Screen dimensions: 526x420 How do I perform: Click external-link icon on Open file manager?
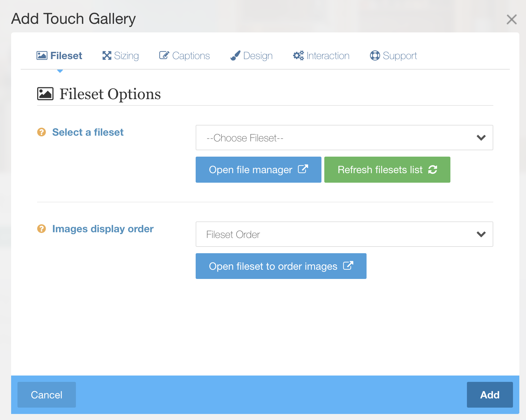click(303, 169)
